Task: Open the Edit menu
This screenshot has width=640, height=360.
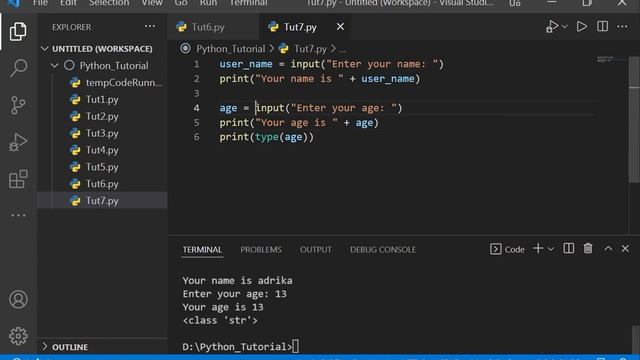Action: [x=68, y=3]
